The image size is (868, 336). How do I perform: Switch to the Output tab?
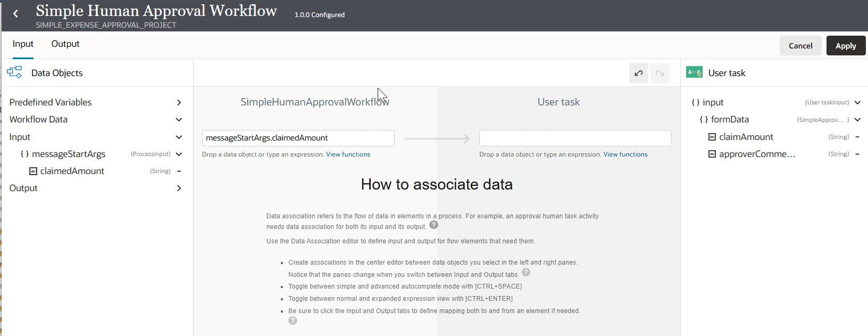pyautogui.click(x=65, y=44)
